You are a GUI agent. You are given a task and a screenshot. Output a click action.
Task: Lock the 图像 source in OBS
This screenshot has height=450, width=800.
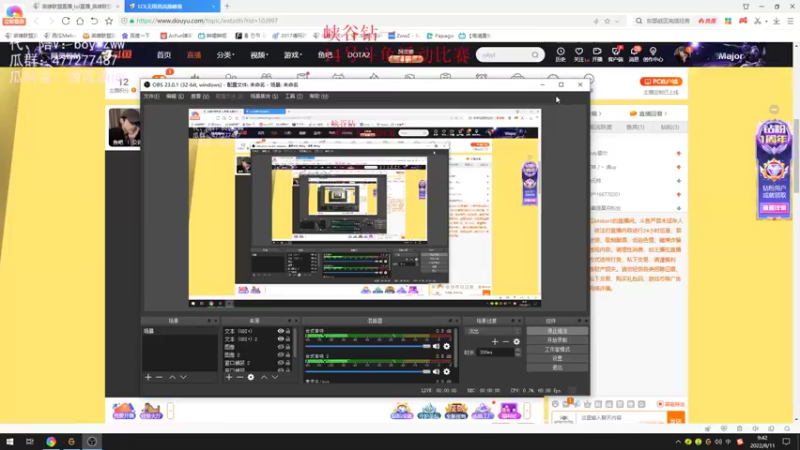[x=288, y=347]
